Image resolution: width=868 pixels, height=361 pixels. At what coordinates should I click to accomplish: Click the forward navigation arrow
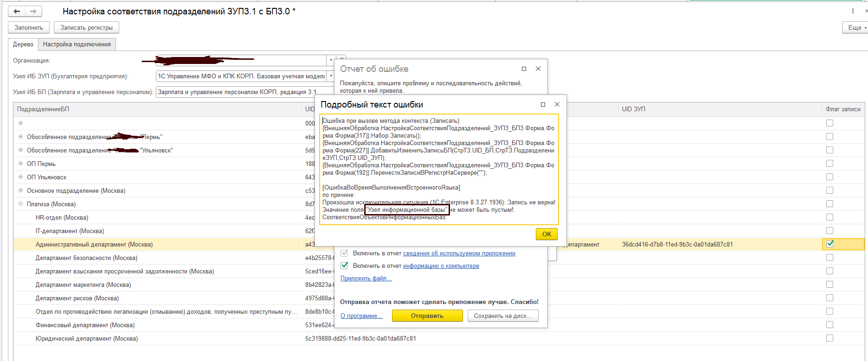tap(33, 11)
